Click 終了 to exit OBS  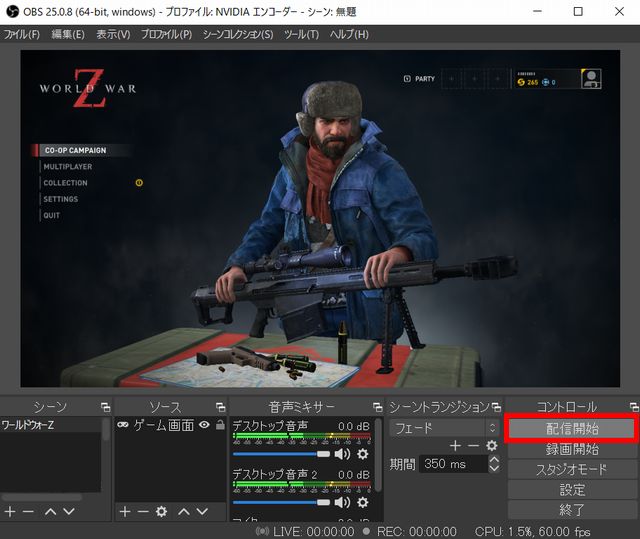pyautogui.click(x=572, y=510)
